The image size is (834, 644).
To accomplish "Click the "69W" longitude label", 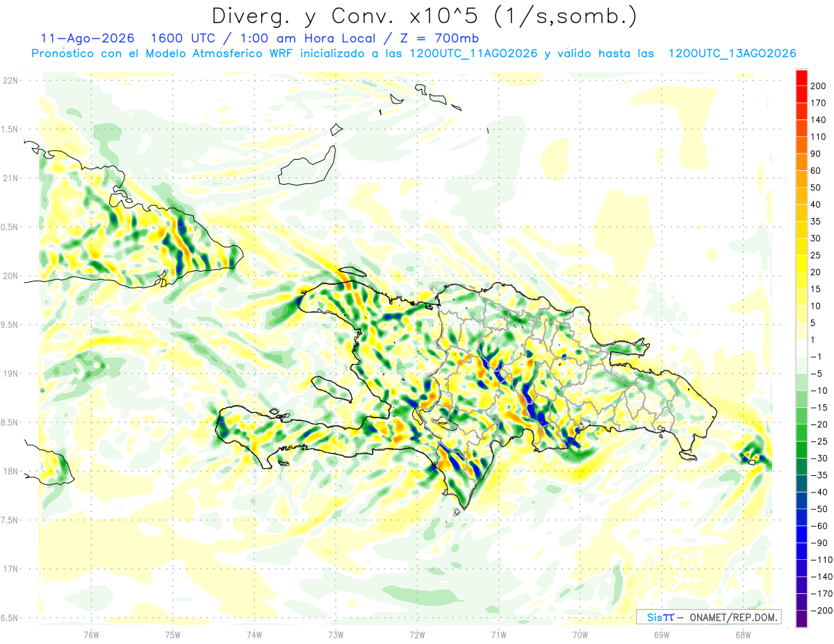I will [x=662, y=634].
